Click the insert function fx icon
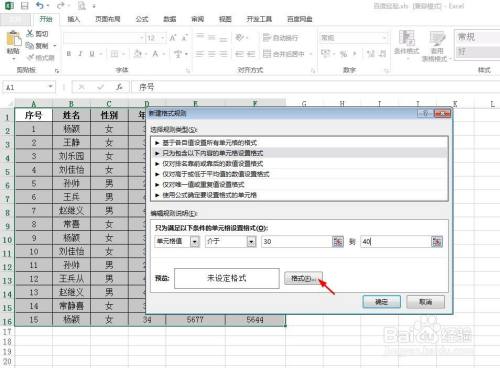The height and width of the screenshot is (368, 500). (119, 87)
